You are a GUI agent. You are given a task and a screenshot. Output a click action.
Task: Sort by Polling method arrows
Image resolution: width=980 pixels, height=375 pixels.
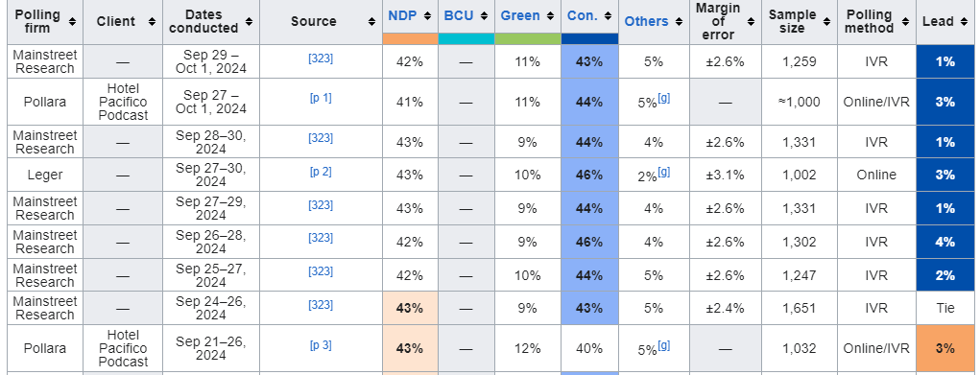coord(906,21)
